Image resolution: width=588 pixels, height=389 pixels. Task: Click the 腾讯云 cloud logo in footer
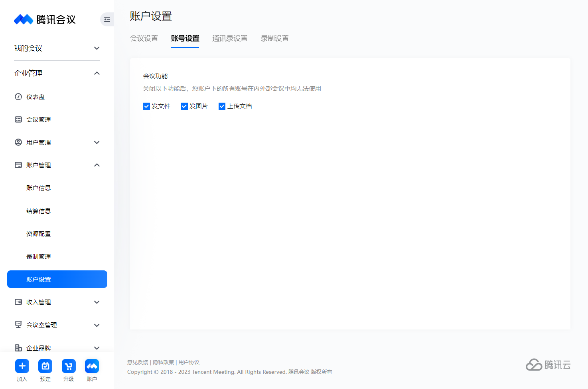pyautogui.click(x=548, y=365)
